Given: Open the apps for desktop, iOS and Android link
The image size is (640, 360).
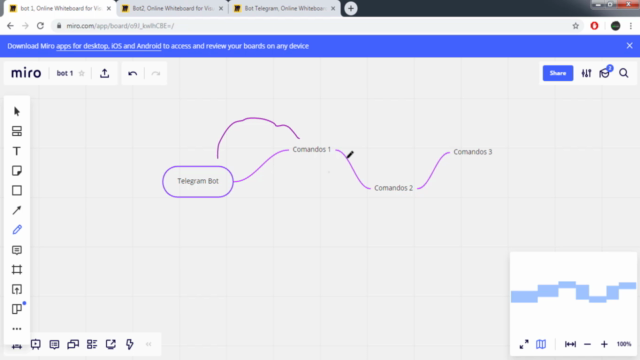Looking at the screenshot, I should pyautogui.click(x=109, y=46).
